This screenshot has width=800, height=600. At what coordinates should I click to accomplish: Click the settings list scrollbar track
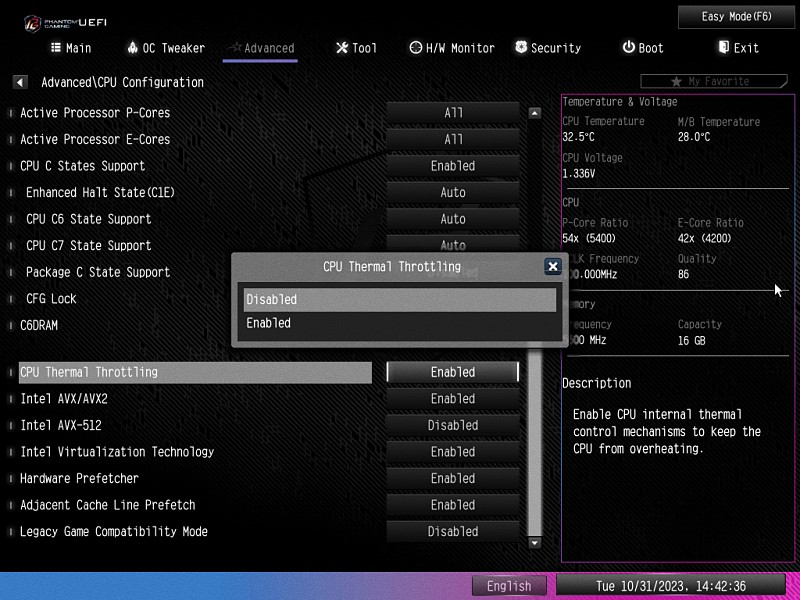pos(534,440)
